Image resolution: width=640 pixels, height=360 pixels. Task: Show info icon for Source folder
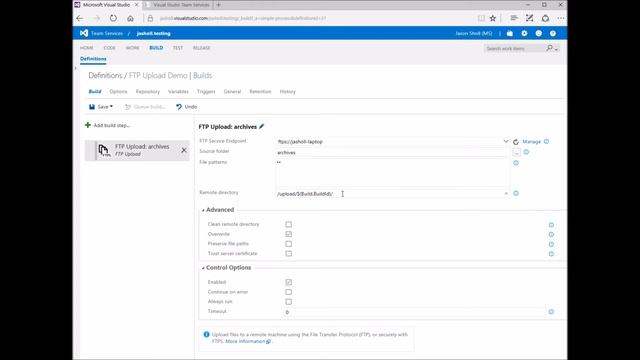point(526,152)
